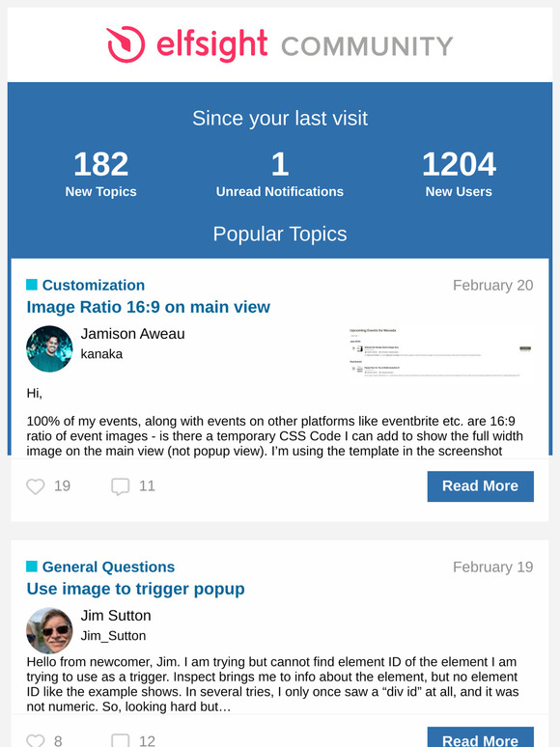Open comments bubble icon showing 11 replies

tap(120, 486)
